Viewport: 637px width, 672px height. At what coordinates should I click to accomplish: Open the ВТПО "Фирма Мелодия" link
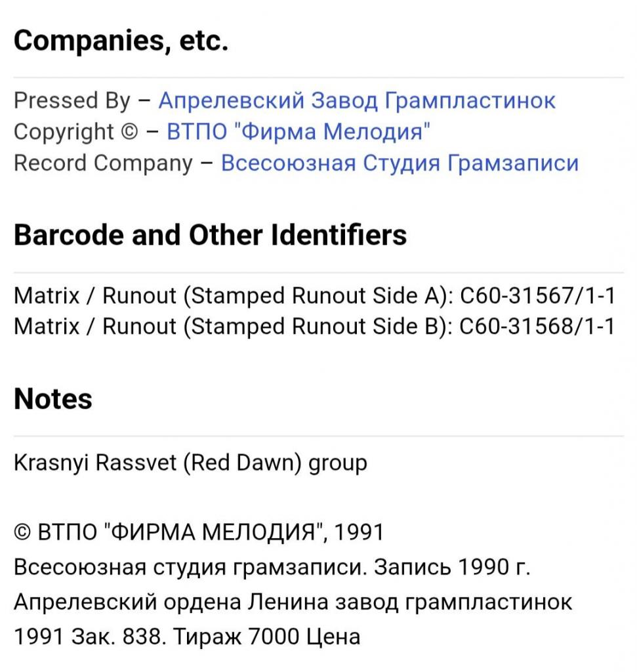[298, 131]
